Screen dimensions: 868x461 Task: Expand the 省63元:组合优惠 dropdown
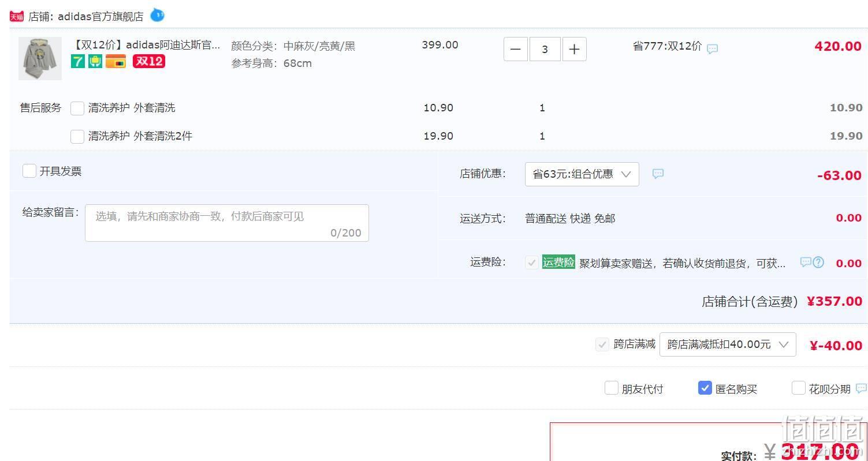(x=582, y=174)
